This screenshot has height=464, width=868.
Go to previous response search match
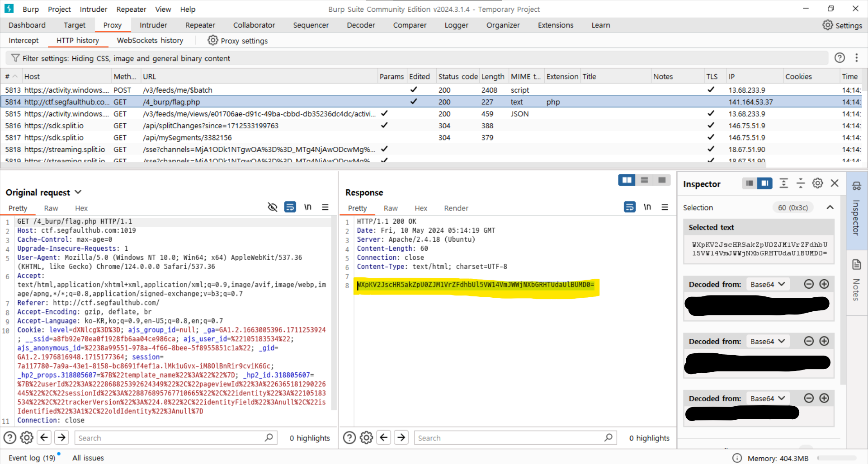click(x=383, y=437)
